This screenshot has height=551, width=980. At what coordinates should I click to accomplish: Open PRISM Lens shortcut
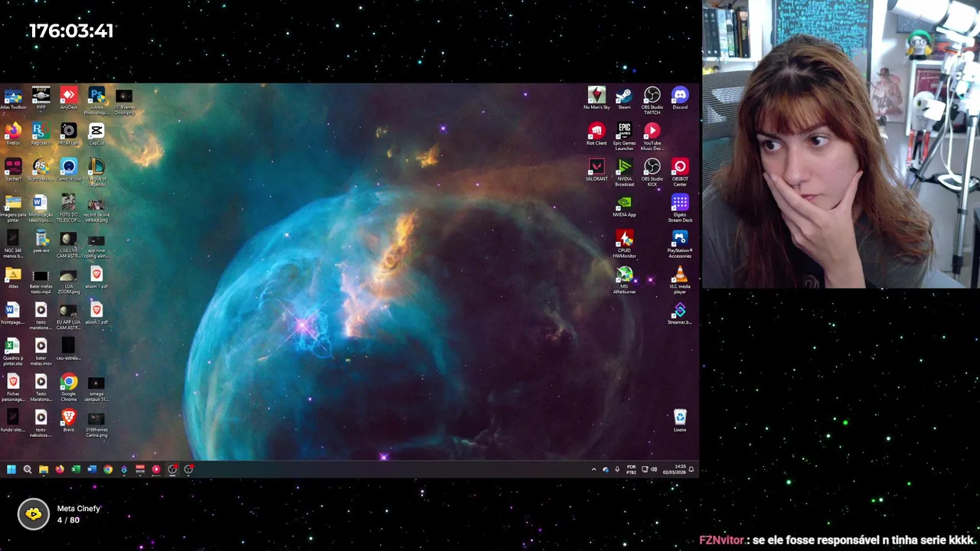[x=68, y=135]
